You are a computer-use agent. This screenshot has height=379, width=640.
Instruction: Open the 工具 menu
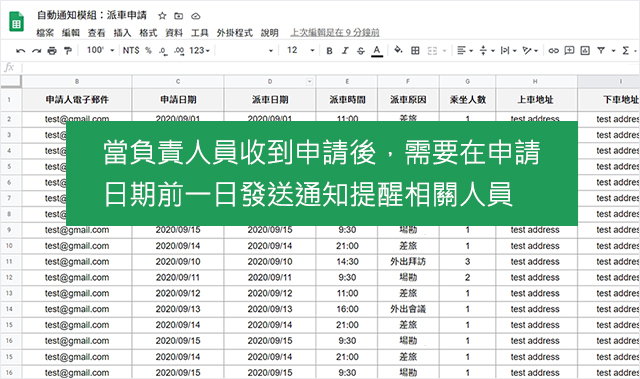[200, 33]
